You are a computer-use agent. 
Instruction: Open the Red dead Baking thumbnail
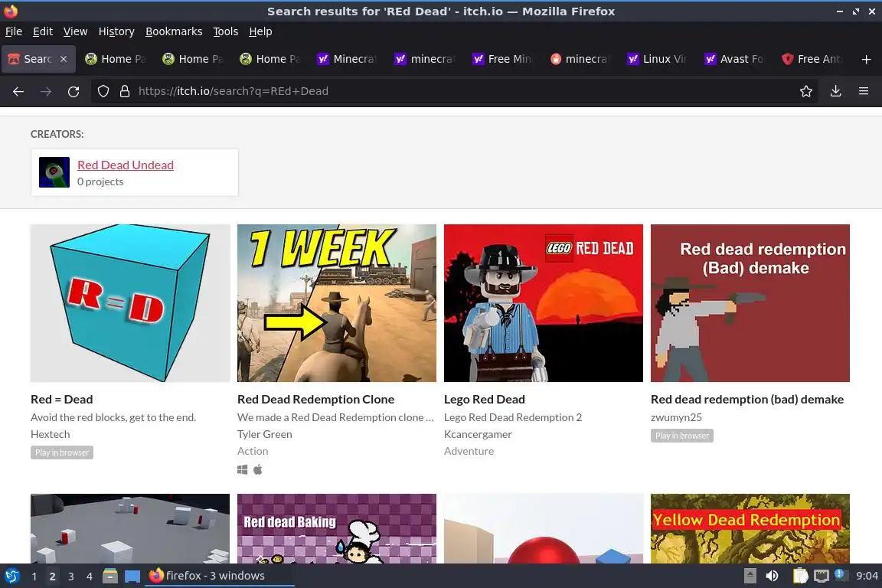(336, 528)
